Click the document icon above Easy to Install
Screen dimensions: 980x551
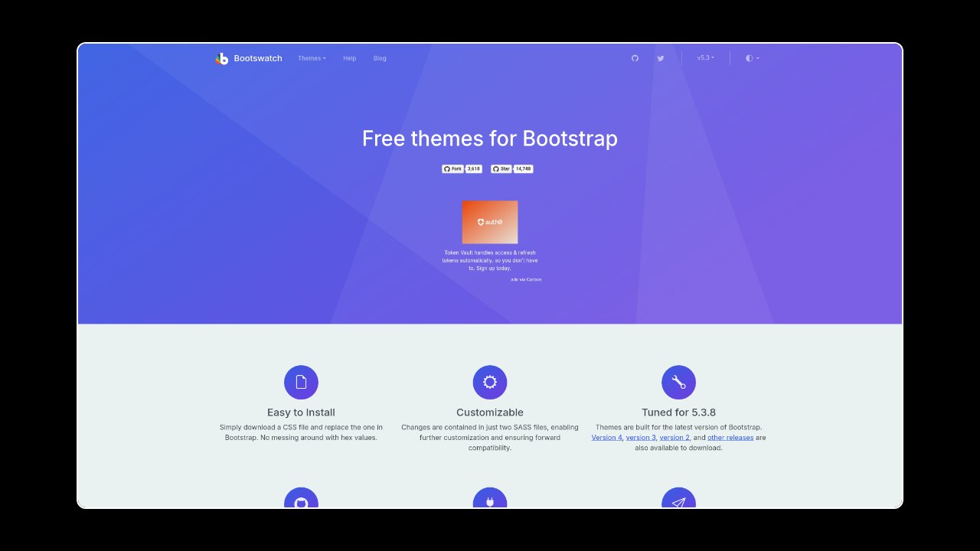(x=301, y=382)
